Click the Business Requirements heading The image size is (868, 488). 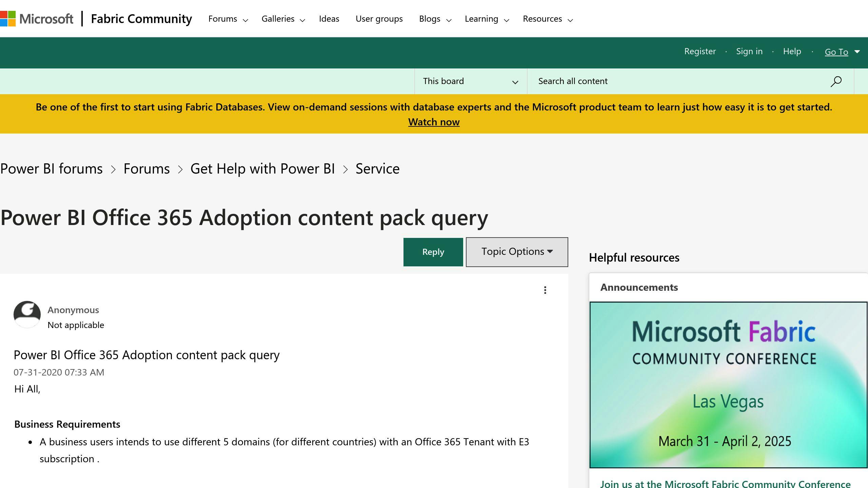click(67, 424)
